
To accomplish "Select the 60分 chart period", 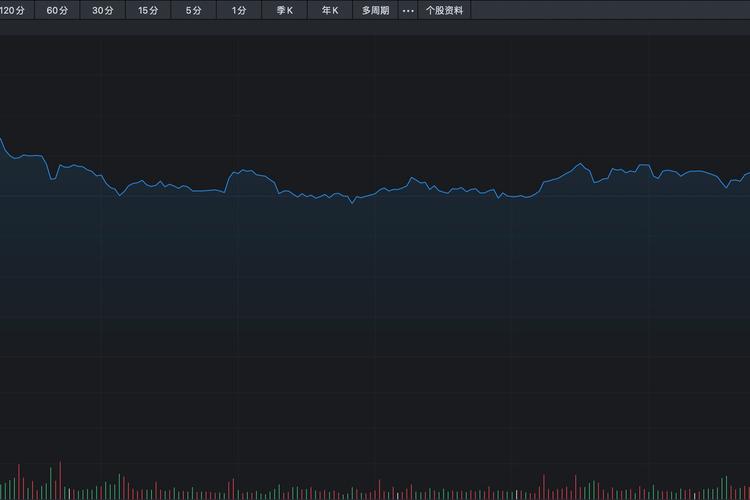I will [57, 11].
